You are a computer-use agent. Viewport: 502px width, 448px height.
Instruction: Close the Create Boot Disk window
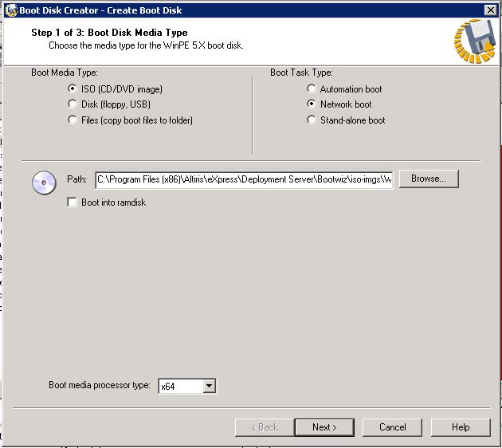(x=490, y=10)
